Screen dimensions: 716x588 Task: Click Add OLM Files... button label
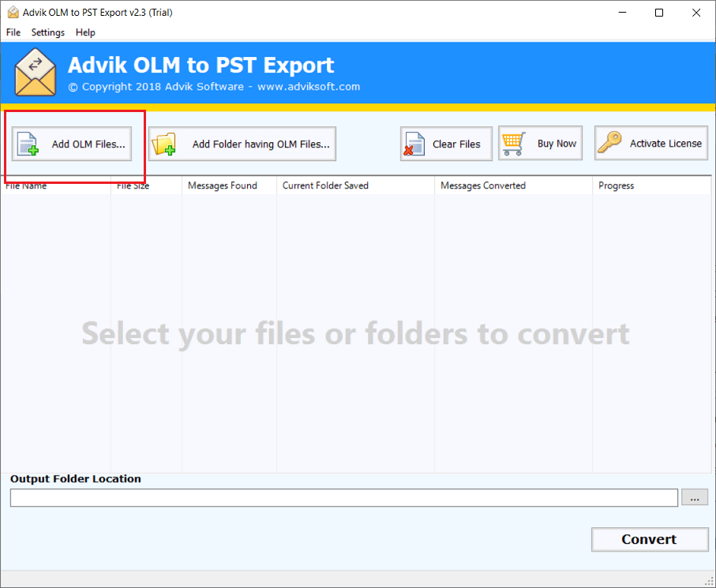88,144
